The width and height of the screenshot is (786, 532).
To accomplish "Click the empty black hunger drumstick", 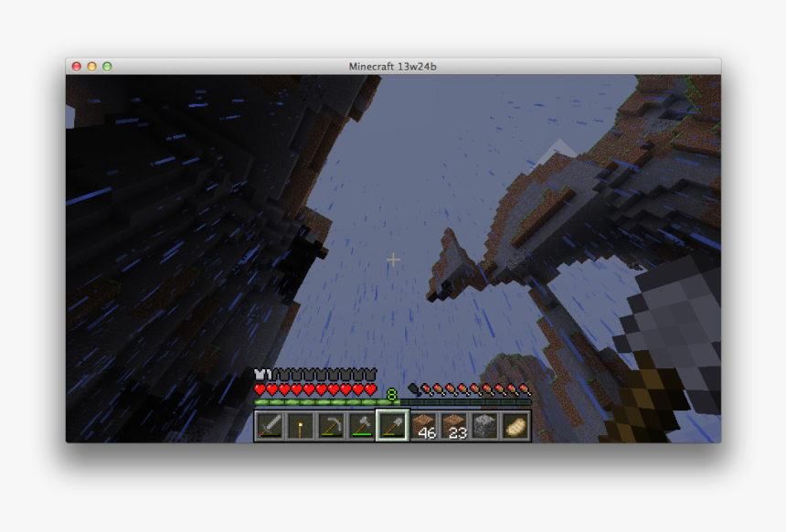I will click(413, 389).
